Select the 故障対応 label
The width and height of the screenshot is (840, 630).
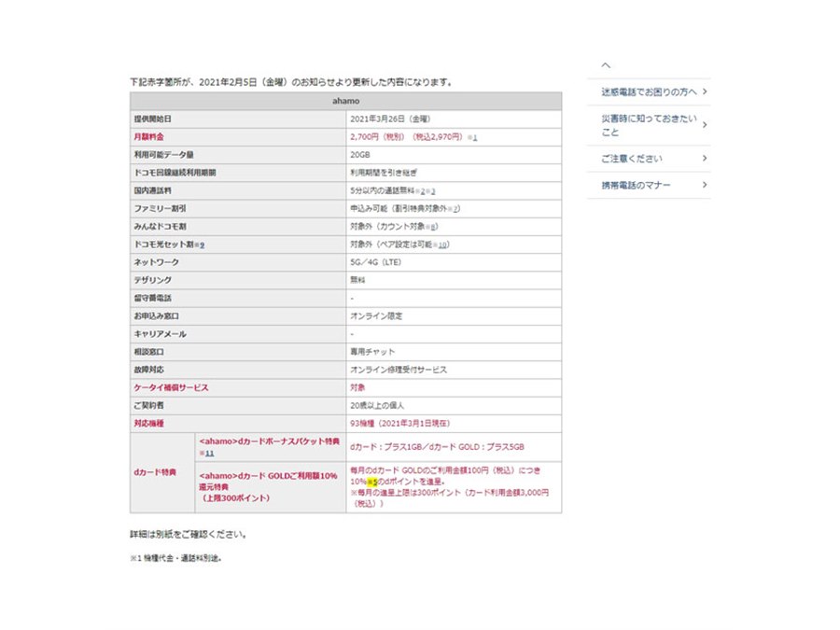pyautogui.click(x=149, y=370)
